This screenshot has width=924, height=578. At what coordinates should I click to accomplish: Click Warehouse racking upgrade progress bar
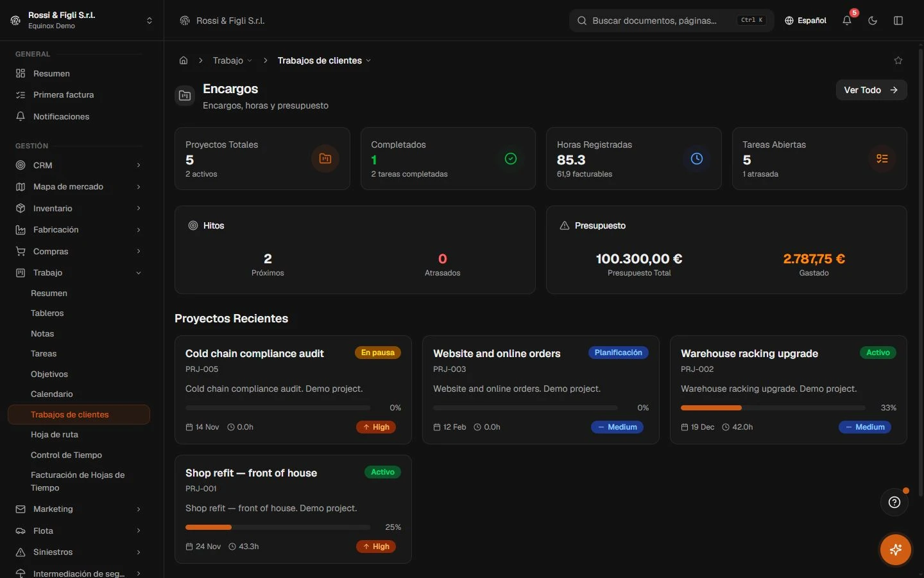click(x=773, y=408)
